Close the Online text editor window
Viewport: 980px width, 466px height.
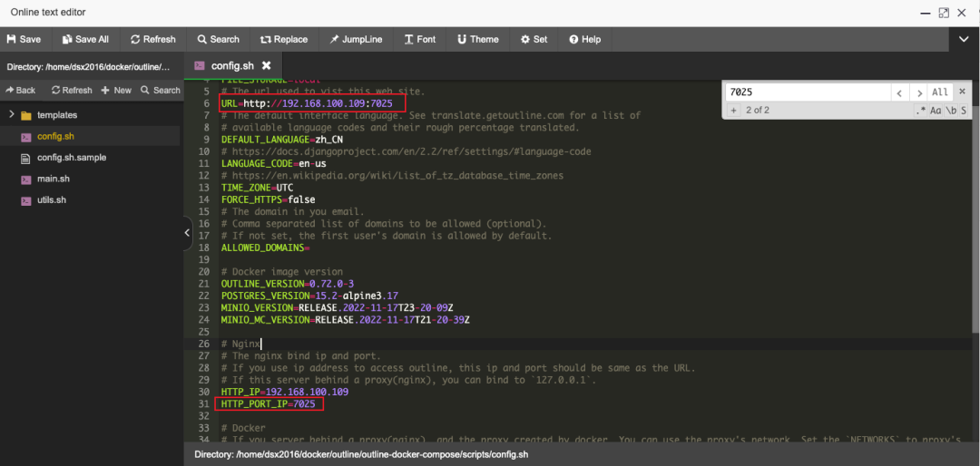[x=963, y=13]
